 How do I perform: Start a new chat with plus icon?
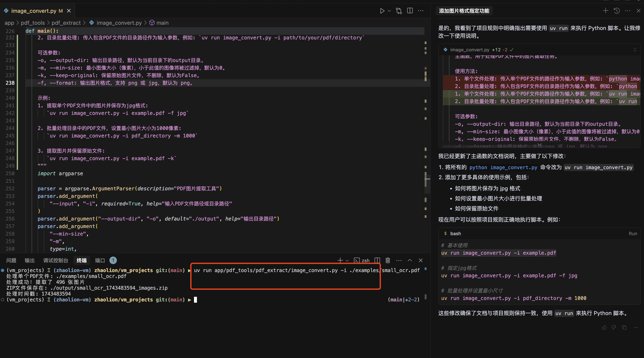point(605,11)
